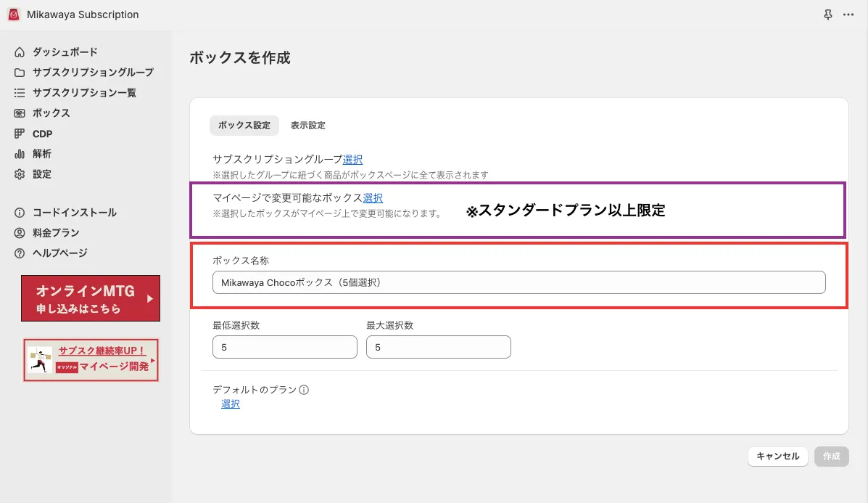
Task: Click the サブスクリプショングループ folder icon
Action: 20,73
